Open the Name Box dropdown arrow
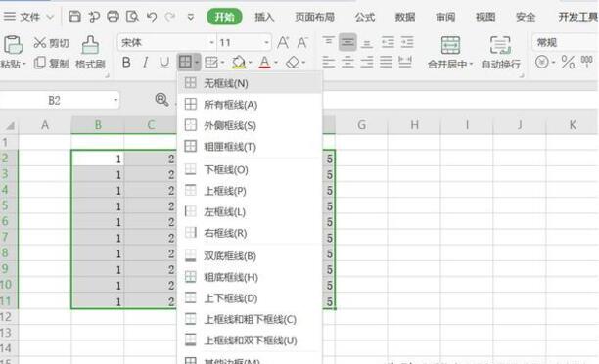Image resolution: width=599 pixels, height=364 pixels. point(115,100)
